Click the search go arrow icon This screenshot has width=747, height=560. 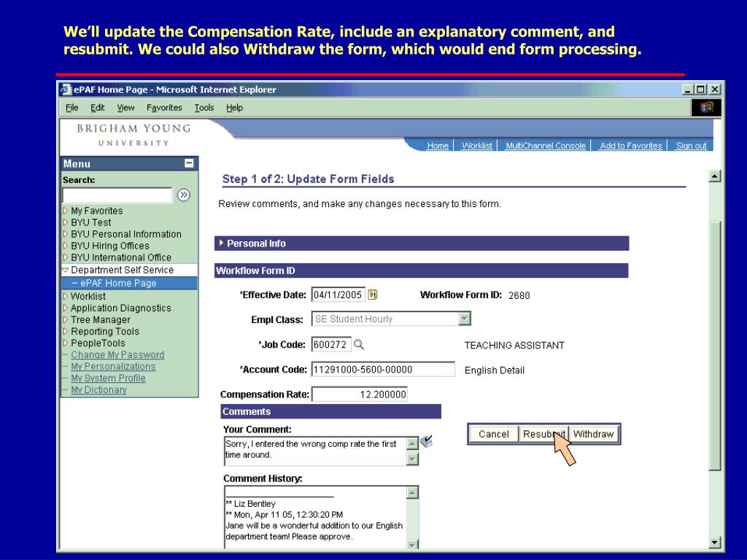pos(183,195)
